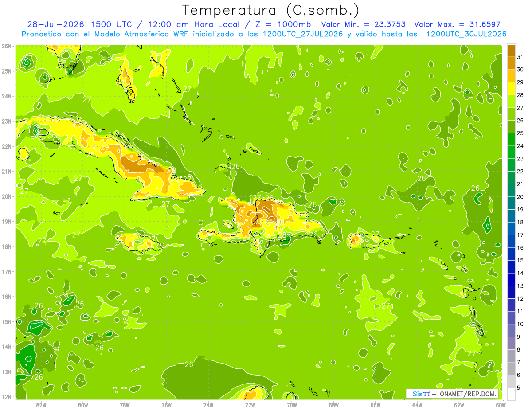Click the legend number 20

pos(520,197)
